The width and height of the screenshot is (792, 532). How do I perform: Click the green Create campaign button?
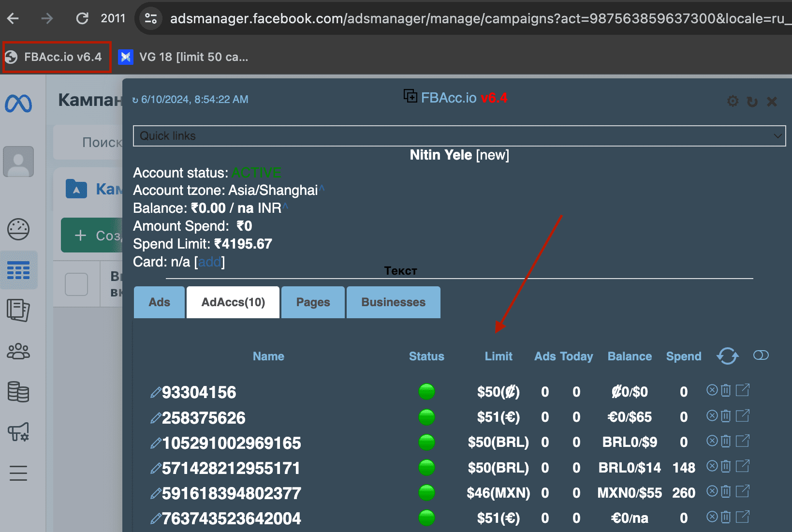pos(92,235)
